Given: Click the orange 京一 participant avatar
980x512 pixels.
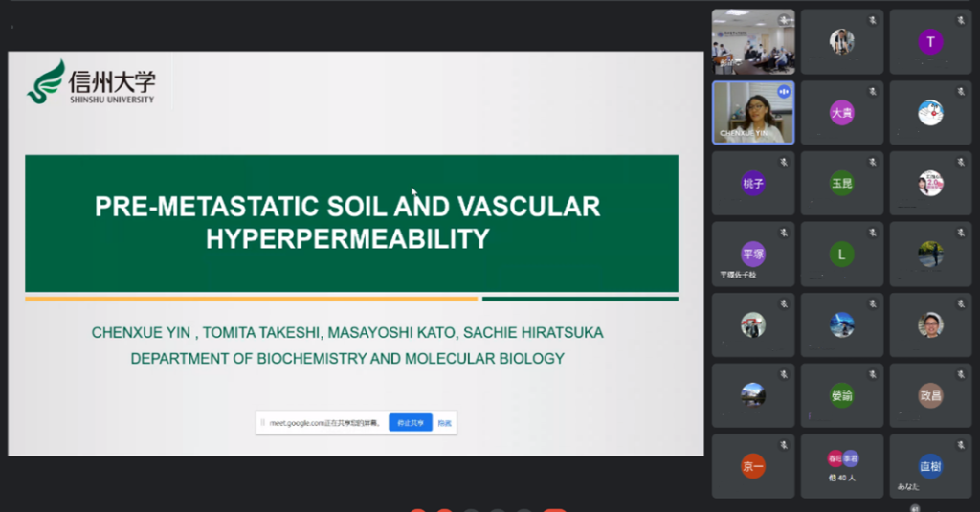Looking at the screenshot, I should coord(753,466).
